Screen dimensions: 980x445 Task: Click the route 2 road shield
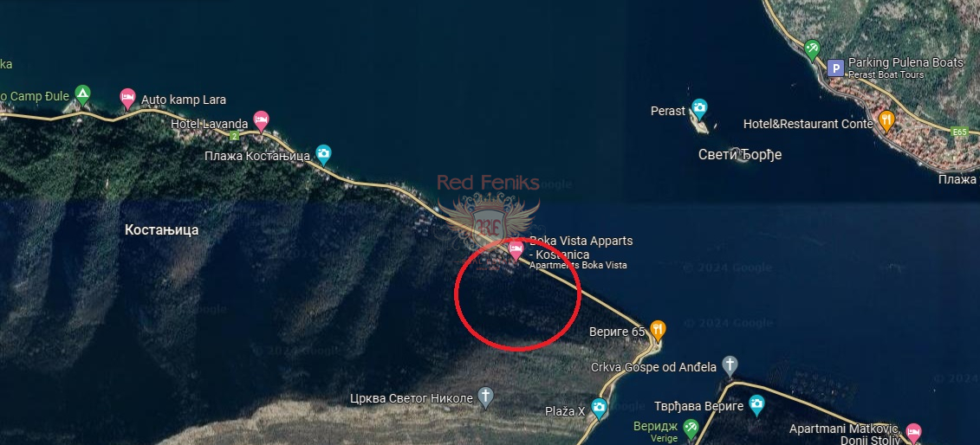click(x=234, y=135)
